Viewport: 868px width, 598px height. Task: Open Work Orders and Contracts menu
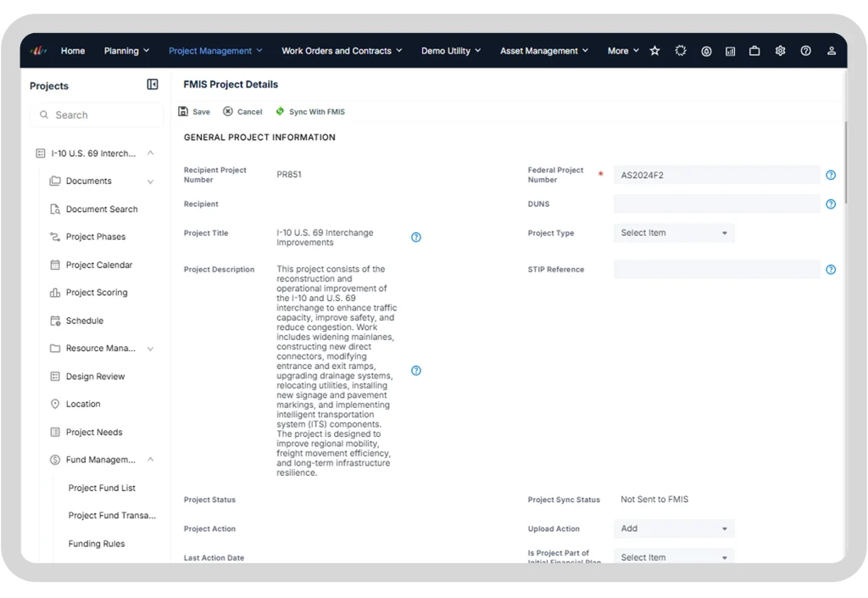342,51
